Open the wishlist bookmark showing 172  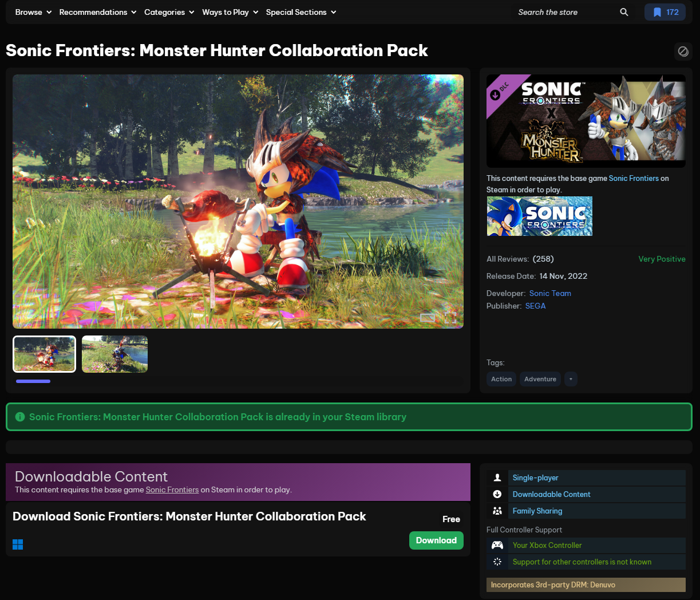pos(665,12)
